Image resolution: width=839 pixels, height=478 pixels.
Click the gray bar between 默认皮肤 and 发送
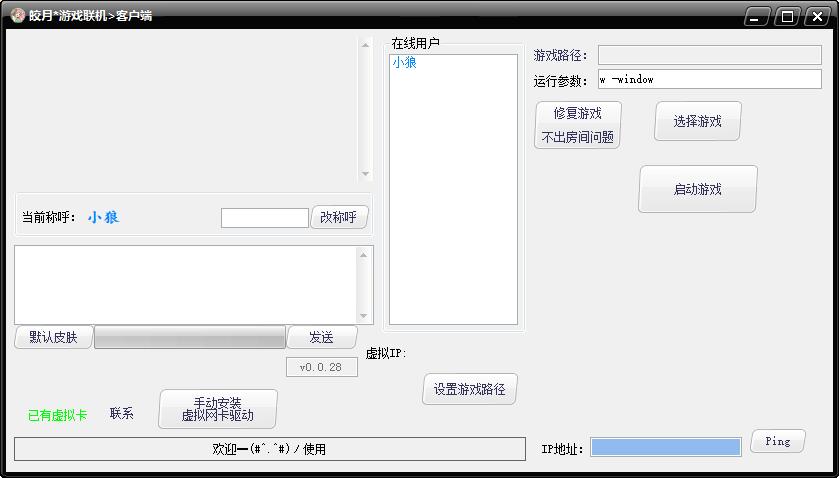coord(190,337)
